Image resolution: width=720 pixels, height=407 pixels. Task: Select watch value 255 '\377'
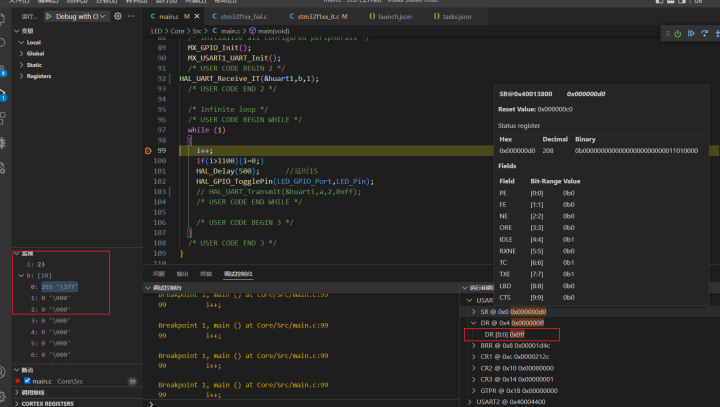pyautogui.click(x=59, y=286)
